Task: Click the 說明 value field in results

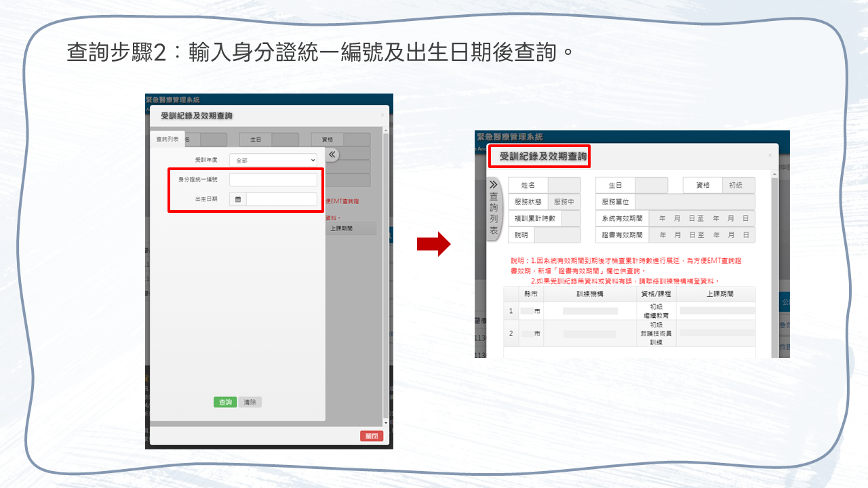Action: tap(557, 235)
